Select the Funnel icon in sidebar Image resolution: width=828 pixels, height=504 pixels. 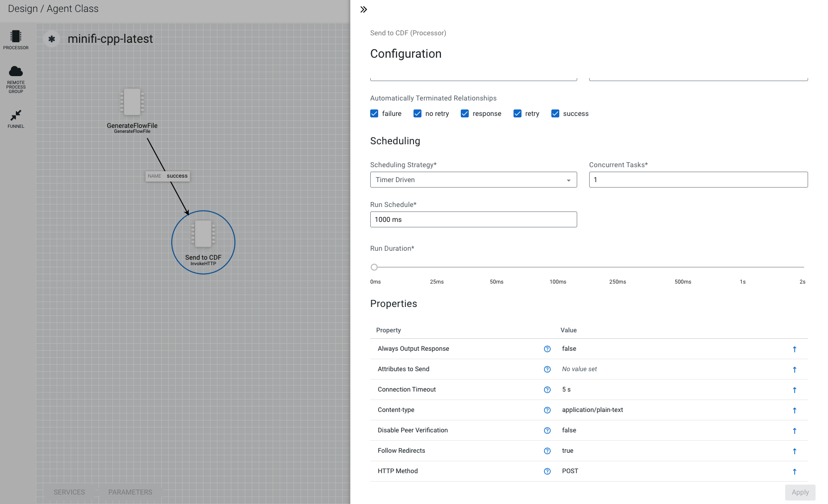16,115
